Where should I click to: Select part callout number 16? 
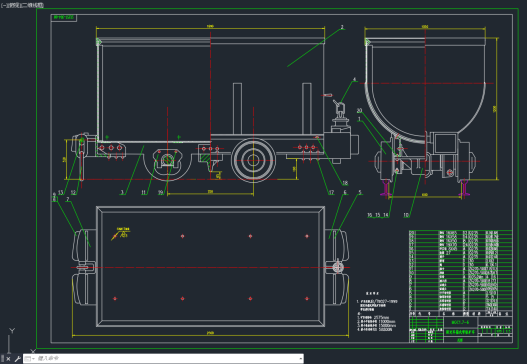[370, 215]
